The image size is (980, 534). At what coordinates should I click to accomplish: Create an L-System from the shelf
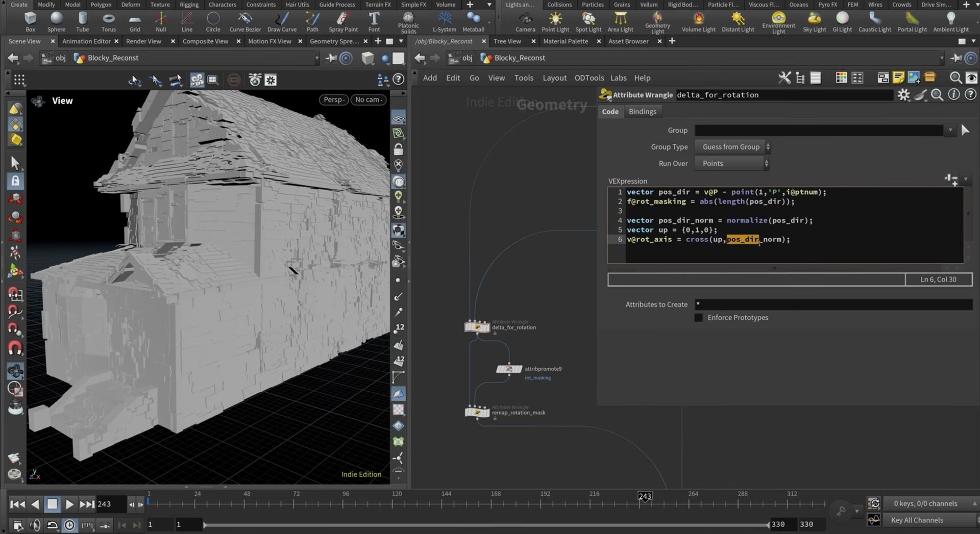[x=444, y=22]
